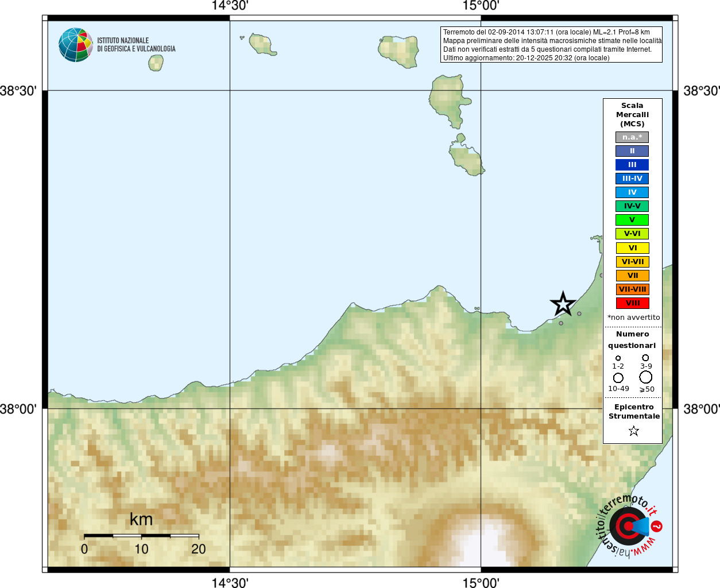Select the III-IV intensity swatch

632,179
